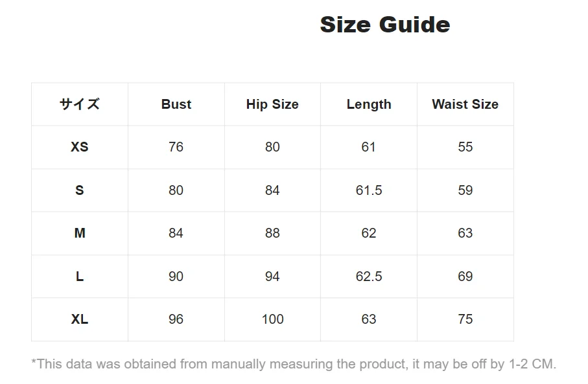
Task: Select the XL waist value 75
Action: click(x=465, y=319)
